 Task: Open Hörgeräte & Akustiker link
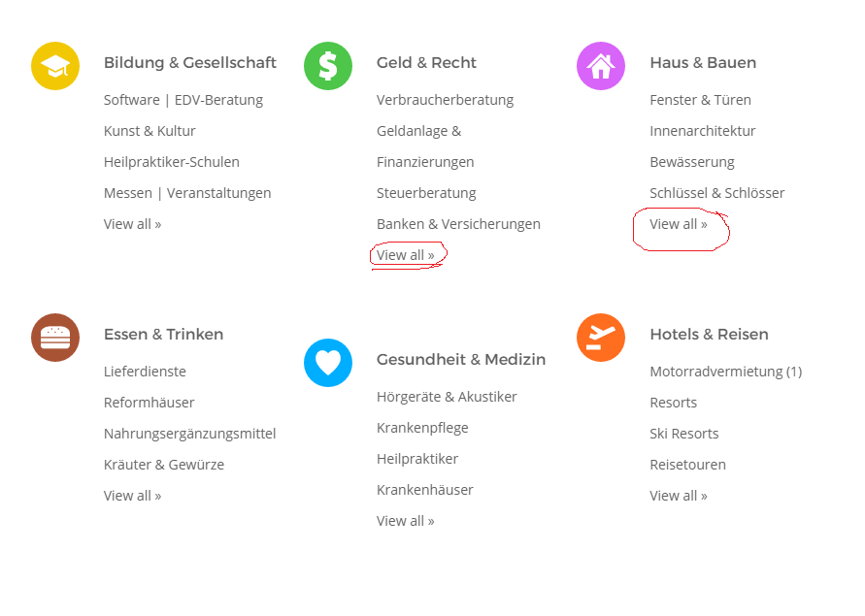447,397
